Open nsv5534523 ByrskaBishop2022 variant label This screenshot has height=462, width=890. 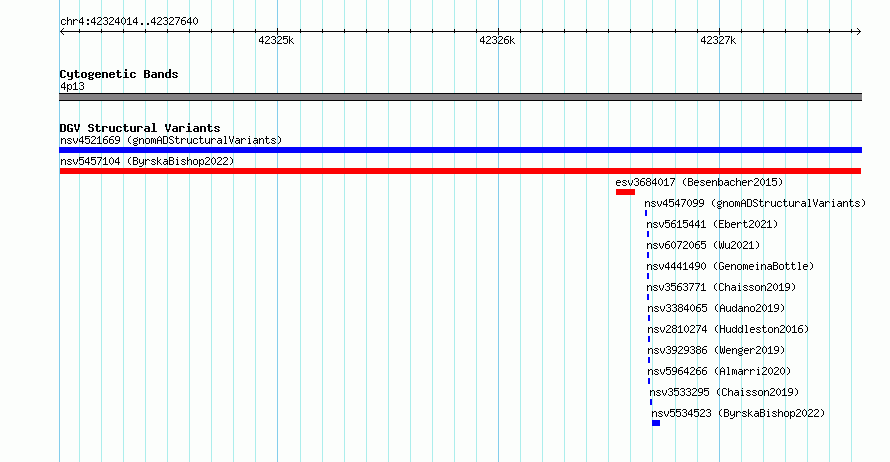click(738, 413)
